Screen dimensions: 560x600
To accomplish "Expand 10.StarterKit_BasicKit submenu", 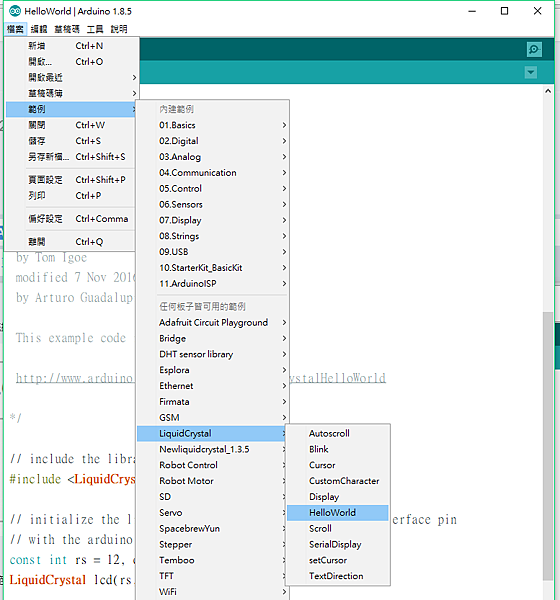I will (212, 268).
